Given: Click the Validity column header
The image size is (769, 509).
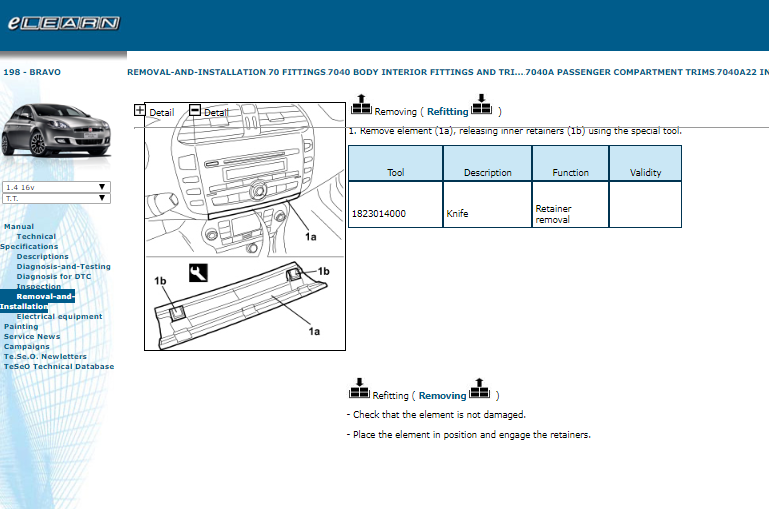Looking at the screenshot, I should [645, 164].
